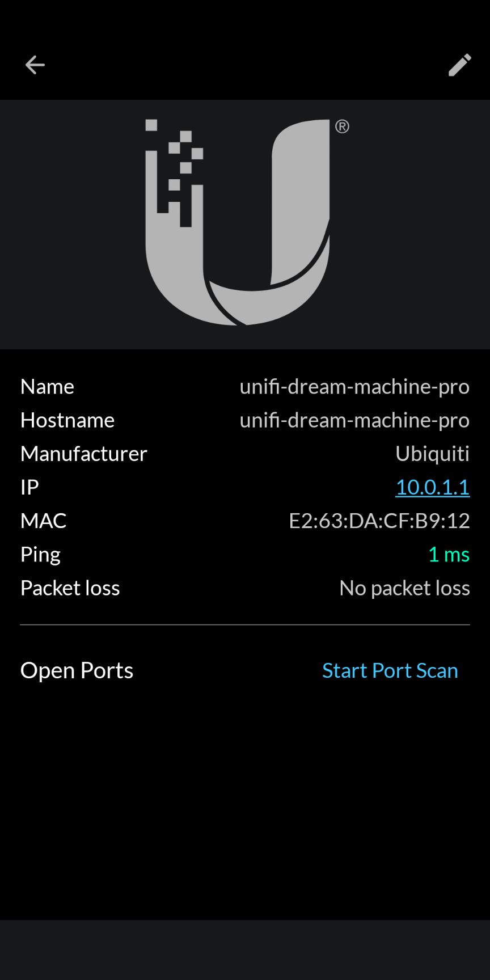Tap the pencil edit icon
This screenshot has height=980, width=490.
[x=459, y=65]
